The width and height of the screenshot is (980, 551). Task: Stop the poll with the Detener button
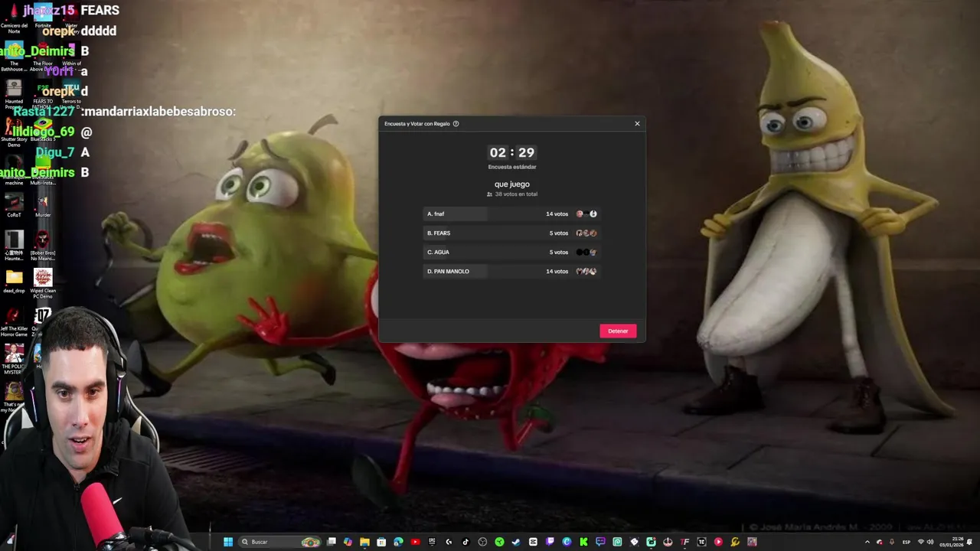618,331
